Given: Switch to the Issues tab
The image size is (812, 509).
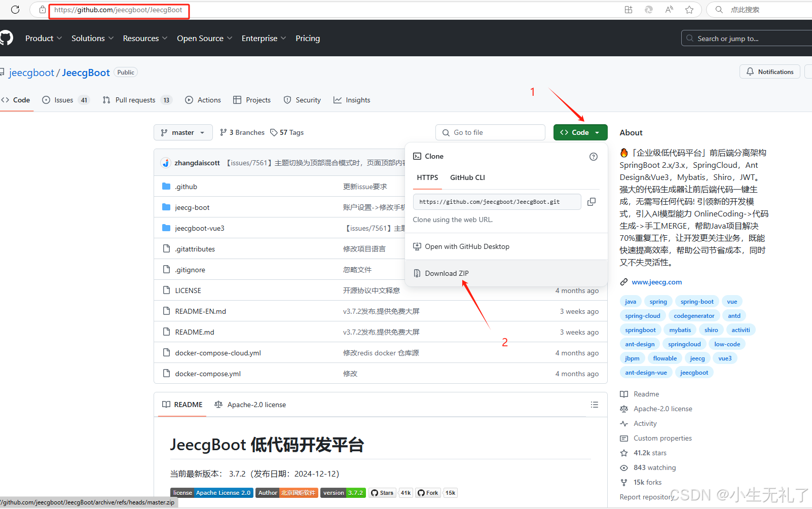Looking at the screenshot, I should coord(65,100).
